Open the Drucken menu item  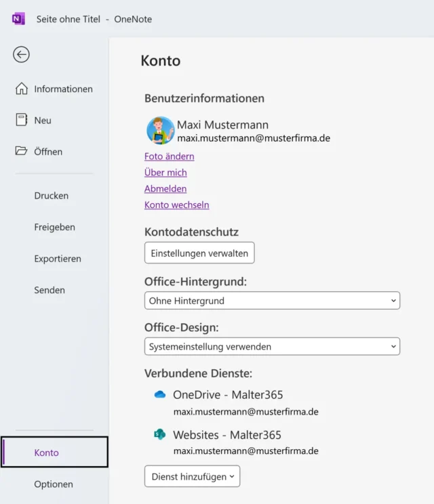(x=52, y=196)
